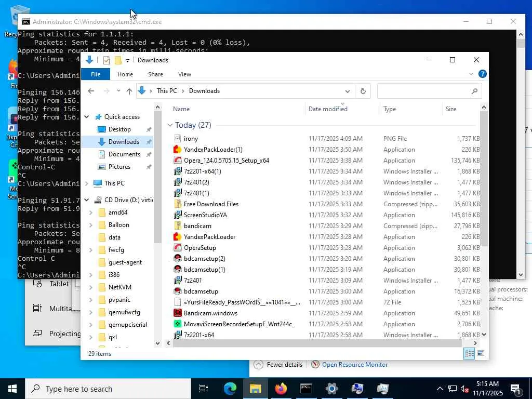Viewport: 532px width, 399px height.
Task: Collapse the Today (27) group
Action: 170,125
